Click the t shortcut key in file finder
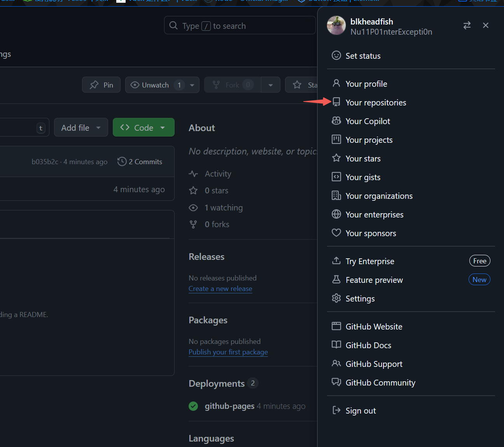The height and width of the screenshot is (447, 504). tap(41, 128)
